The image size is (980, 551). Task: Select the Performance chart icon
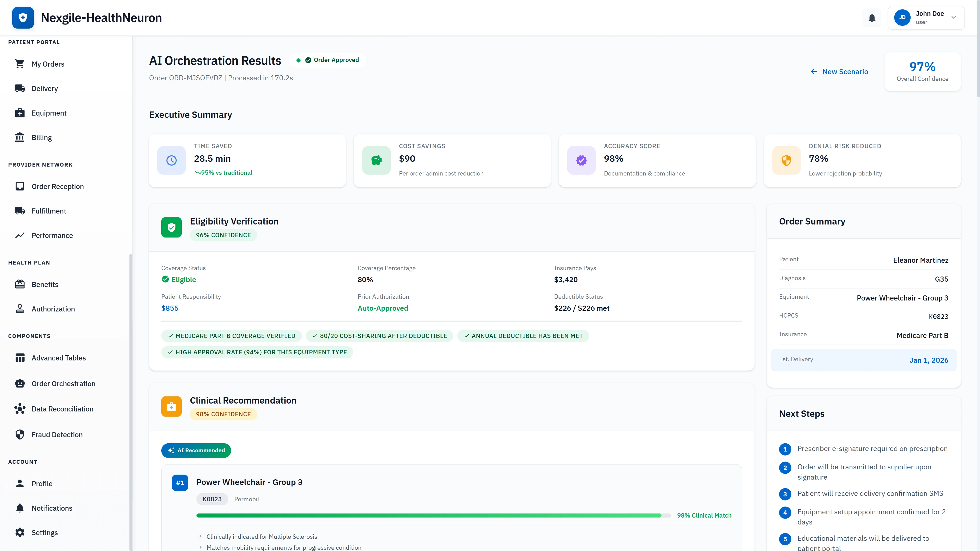coord(20,235)
